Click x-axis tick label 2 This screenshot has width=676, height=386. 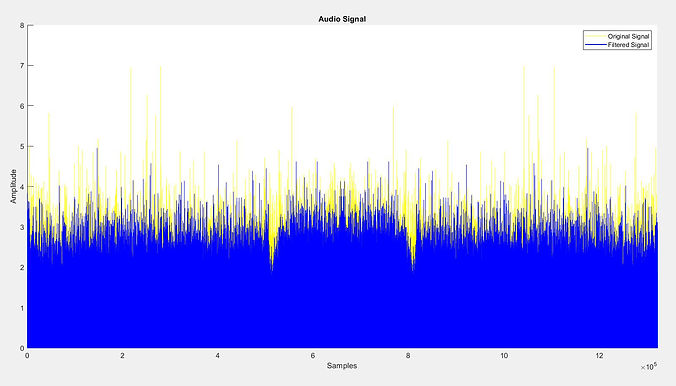tap(122, 355)
